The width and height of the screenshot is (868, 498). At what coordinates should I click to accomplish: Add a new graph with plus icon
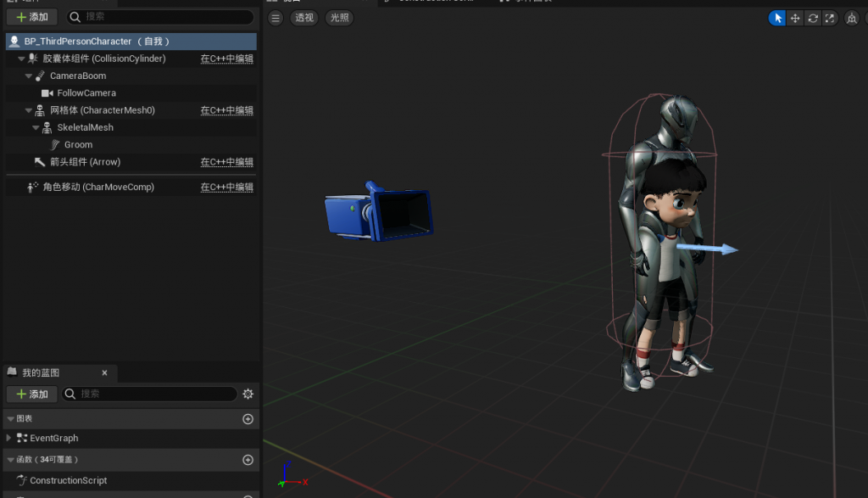248,419
